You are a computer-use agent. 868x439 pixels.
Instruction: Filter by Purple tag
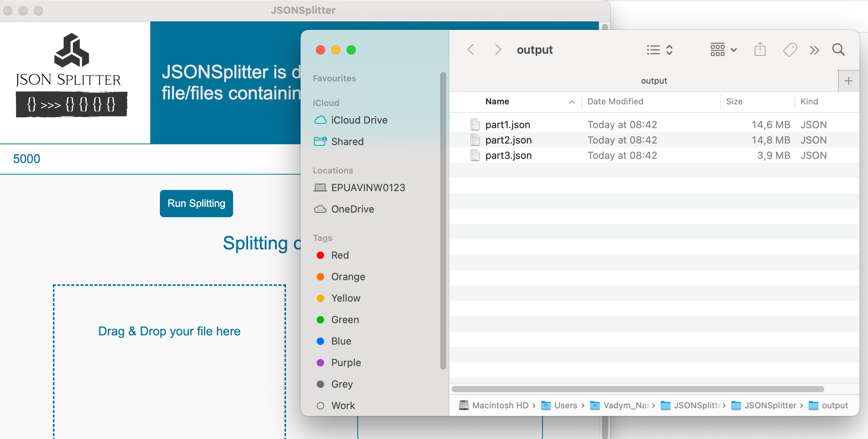(339, 363)
